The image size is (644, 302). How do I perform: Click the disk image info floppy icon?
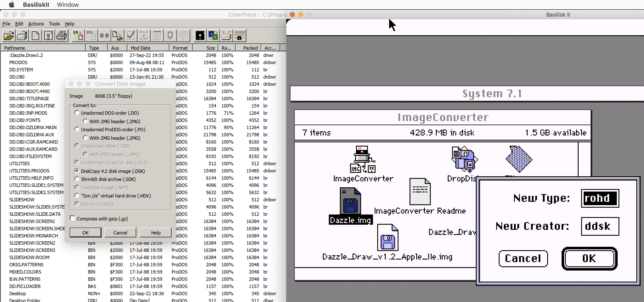pyautogui.click(x=48, y=35)
